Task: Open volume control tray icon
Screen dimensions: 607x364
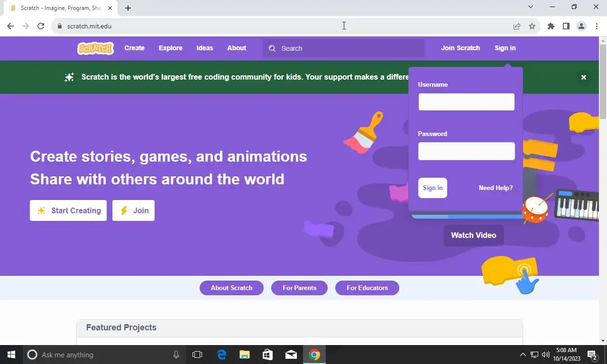Action: (x=546, y=355)
